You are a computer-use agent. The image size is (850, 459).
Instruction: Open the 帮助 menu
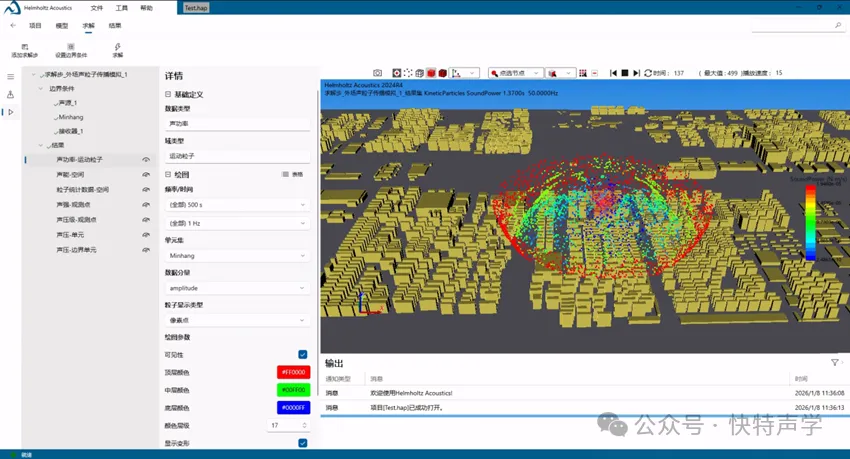[x=146, y=8]
